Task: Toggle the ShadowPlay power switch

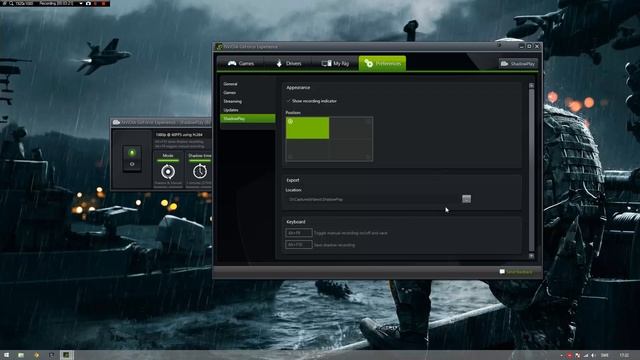Action: [x=132, y=158]
